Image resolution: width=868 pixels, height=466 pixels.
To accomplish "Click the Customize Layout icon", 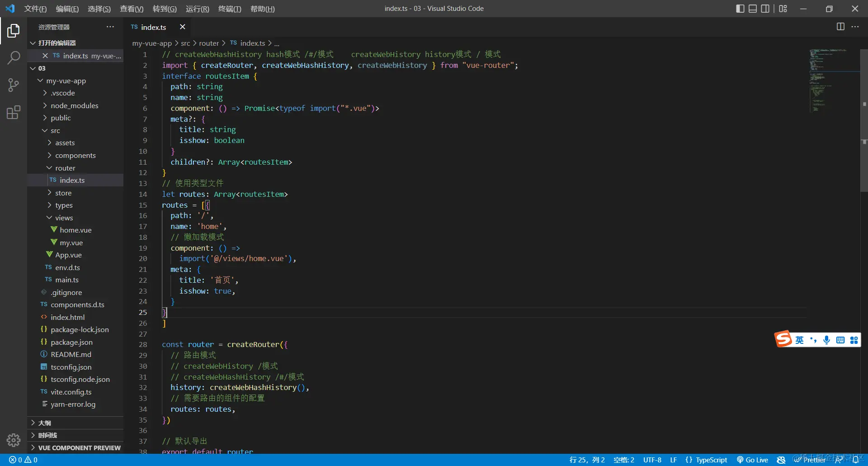I will coord(783,9).
